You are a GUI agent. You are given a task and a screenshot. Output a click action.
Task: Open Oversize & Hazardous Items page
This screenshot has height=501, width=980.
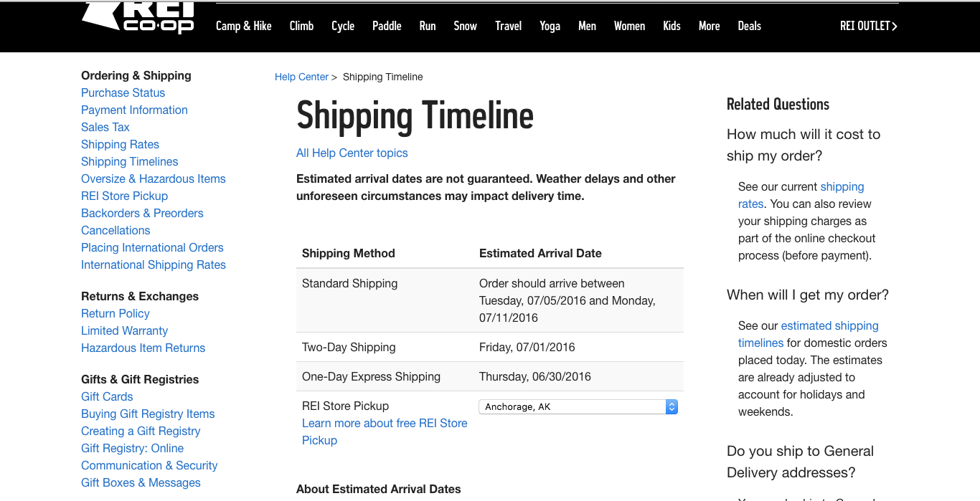click(153, 178)
